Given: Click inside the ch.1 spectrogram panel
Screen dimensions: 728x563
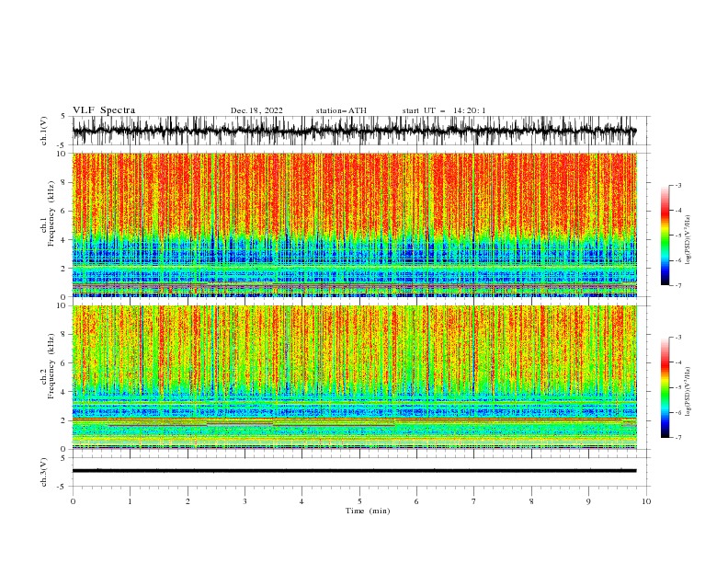Looking at the screenshot, I should click(x=355, y=224).
